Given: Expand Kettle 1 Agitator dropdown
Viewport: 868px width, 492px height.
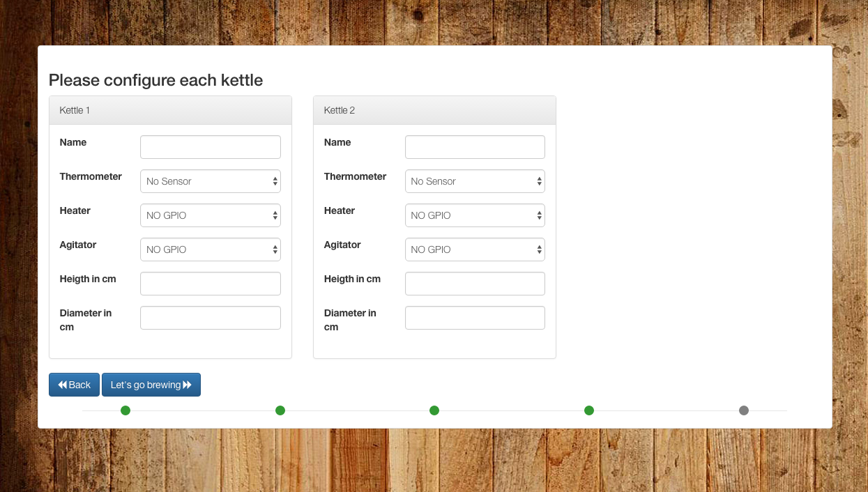Looking at the screenshot, I should tap(210, 249).
